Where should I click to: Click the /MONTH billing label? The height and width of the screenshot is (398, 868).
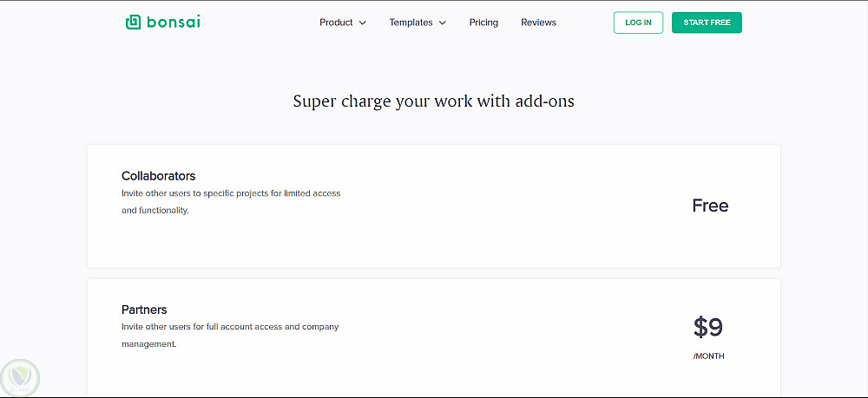[x=709, y=356]
